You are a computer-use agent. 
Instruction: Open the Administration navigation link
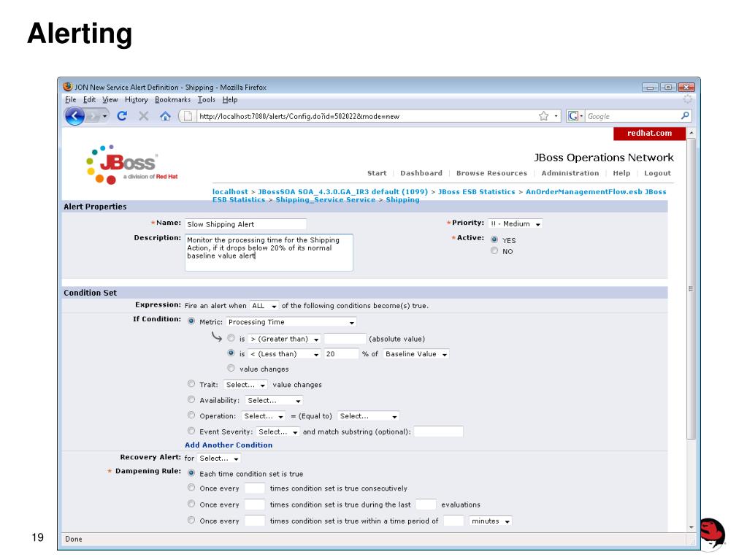tap(570, 173)
